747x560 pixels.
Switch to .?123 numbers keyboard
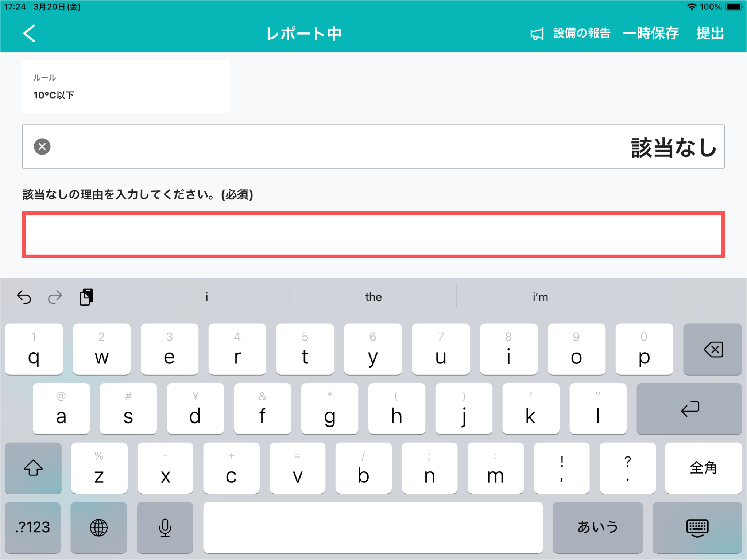pyautogui.click(x=33, y=527)
